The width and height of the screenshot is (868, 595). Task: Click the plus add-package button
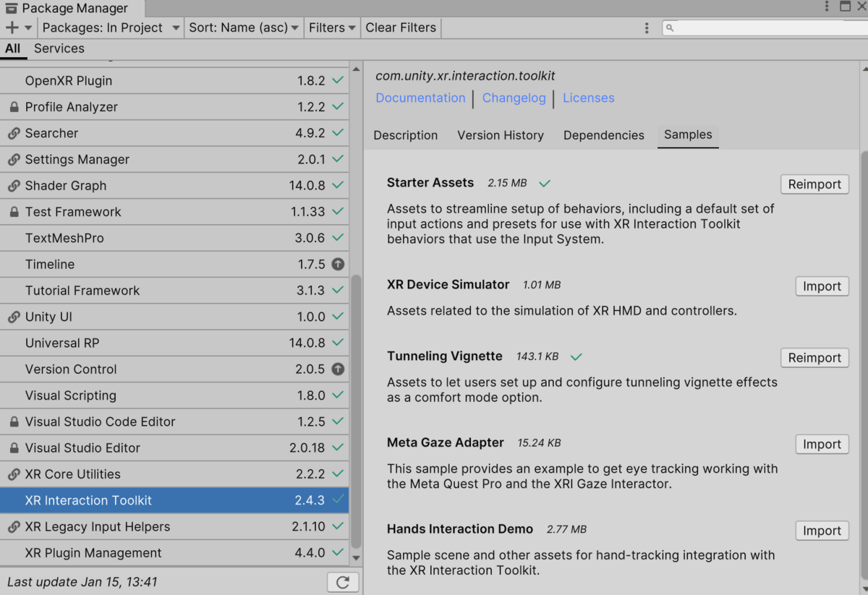pos(12,27)
